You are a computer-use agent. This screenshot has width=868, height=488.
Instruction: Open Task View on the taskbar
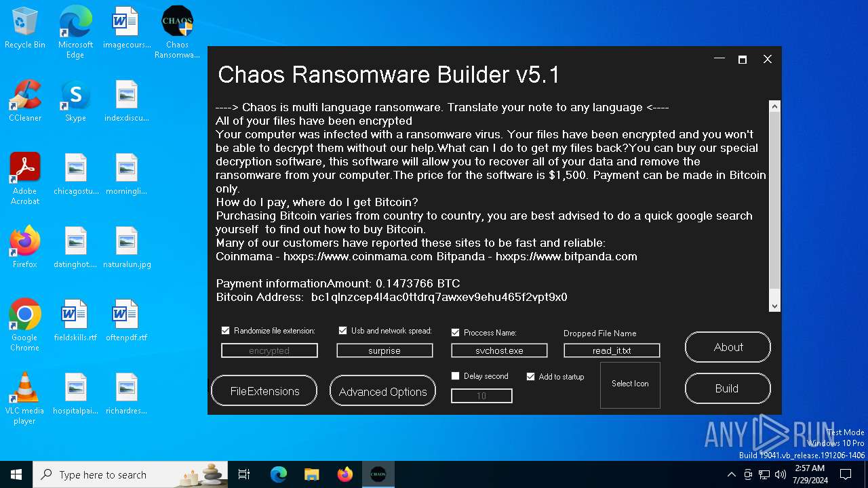[x=244, y=474]
